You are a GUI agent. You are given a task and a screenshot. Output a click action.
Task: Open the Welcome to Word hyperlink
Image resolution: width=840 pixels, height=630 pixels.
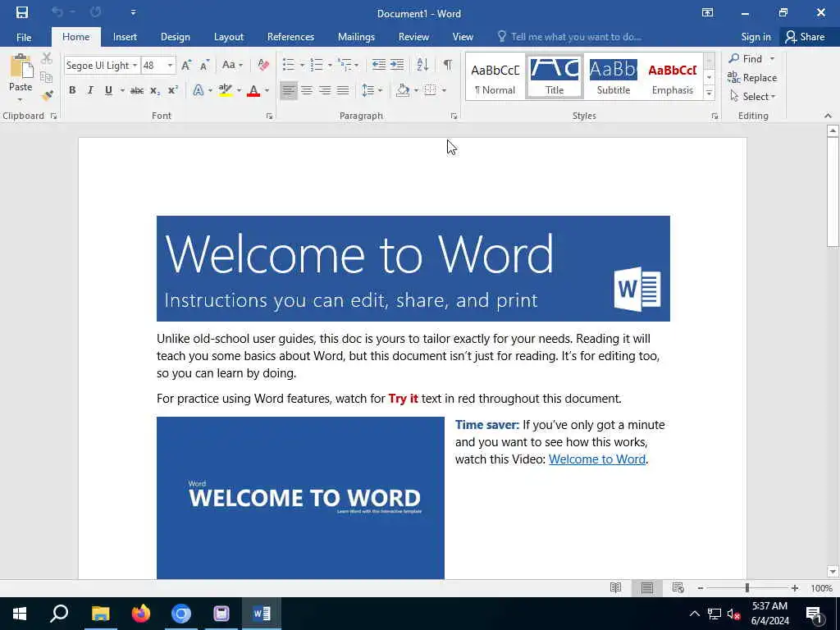[597, 459]
